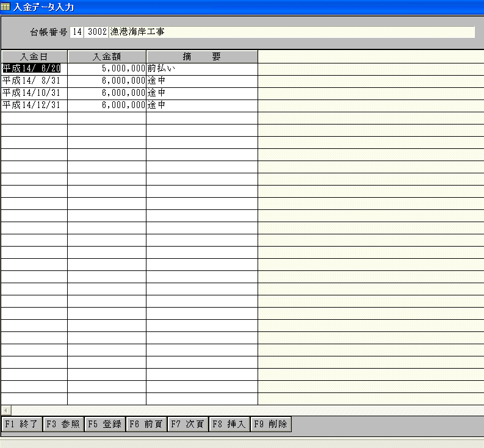Go to previous page with F6 前頁

(146, 424)
